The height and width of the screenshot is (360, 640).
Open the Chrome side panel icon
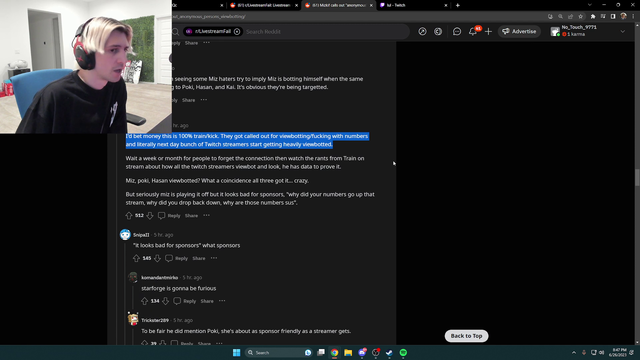(x=613, y=16)
